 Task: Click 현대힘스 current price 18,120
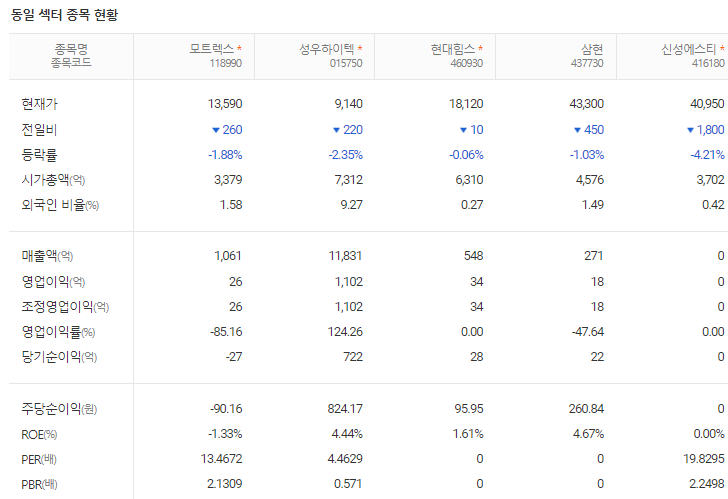pyautogui.click(x=466, y=104)
